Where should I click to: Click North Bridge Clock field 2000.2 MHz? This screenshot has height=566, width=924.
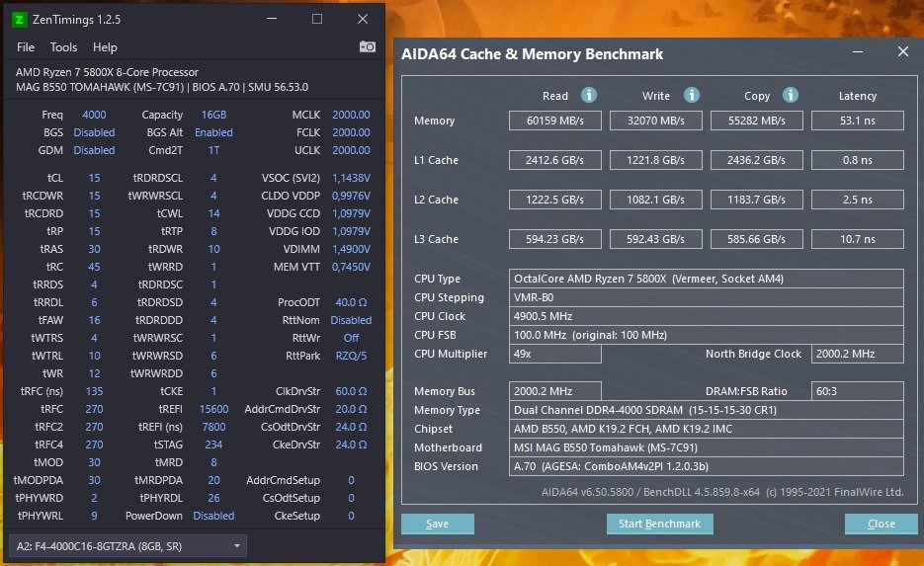858,354
